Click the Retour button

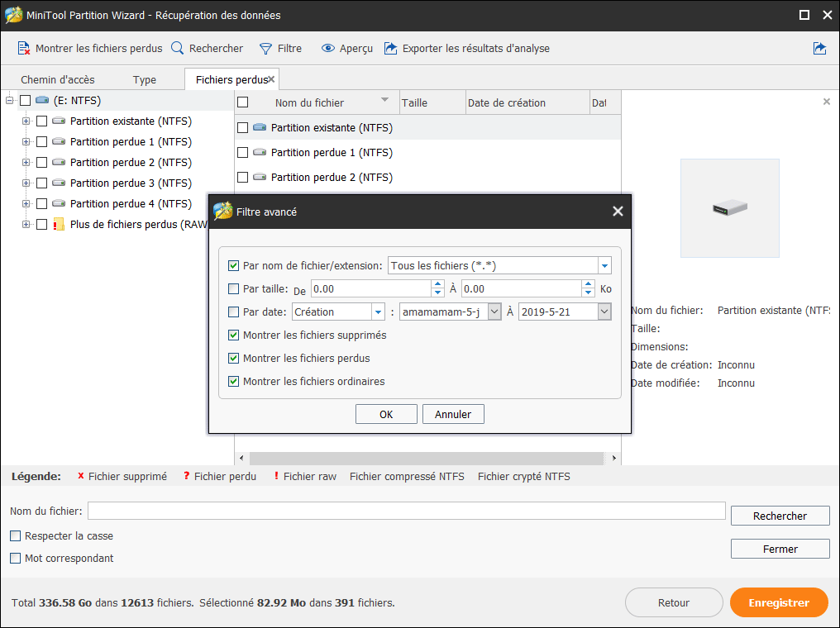click(674, 602)
